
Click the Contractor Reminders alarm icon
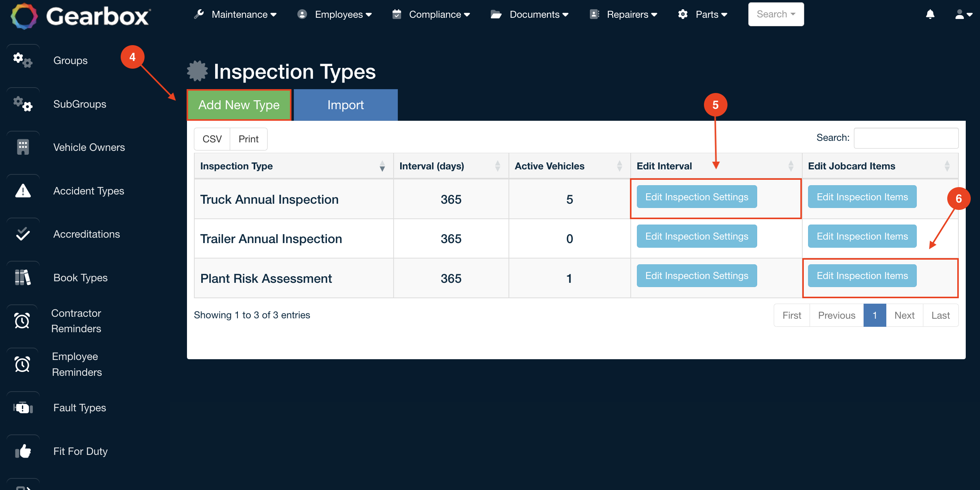click(x=23, y=321)
